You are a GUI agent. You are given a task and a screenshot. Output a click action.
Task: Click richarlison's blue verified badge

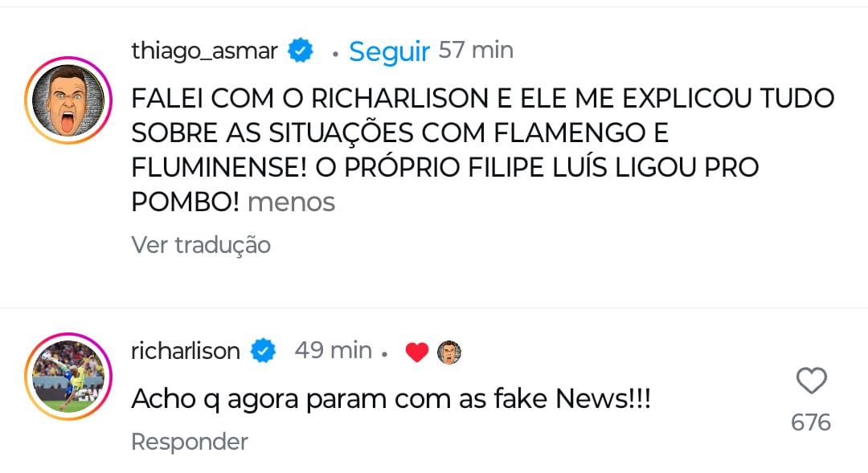coord(263,351)
